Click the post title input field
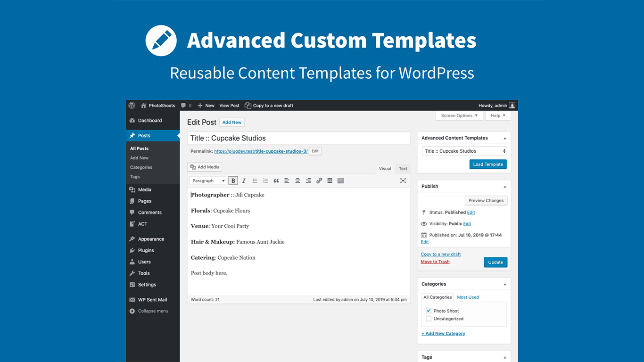 coord(298,138)
